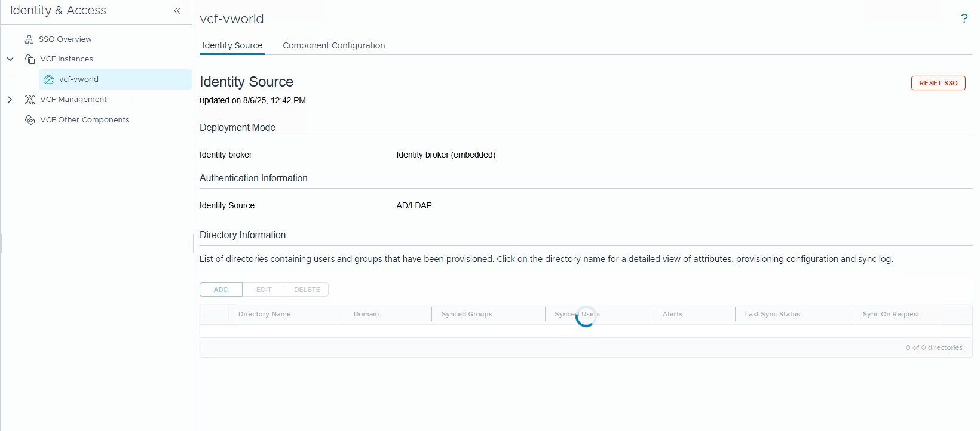Viewport: 980px width, 431px height.
Task: Open help via the question mark icon
Action: 964,19
